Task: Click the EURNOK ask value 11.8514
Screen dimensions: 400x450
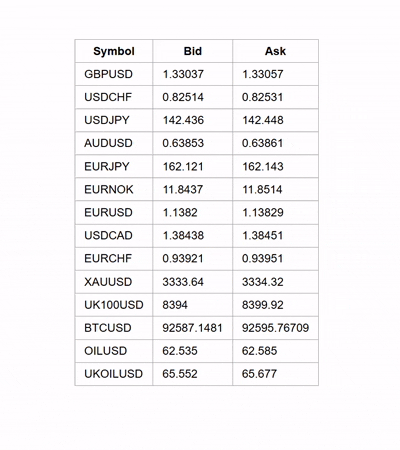Action: (262, 189)
